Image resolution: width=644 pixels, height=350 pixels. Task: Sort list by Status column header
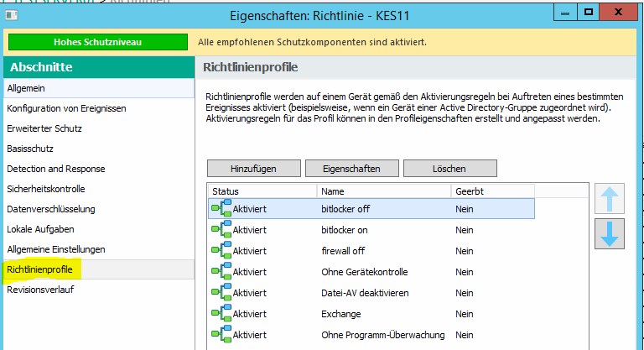(x=262, y=191)
